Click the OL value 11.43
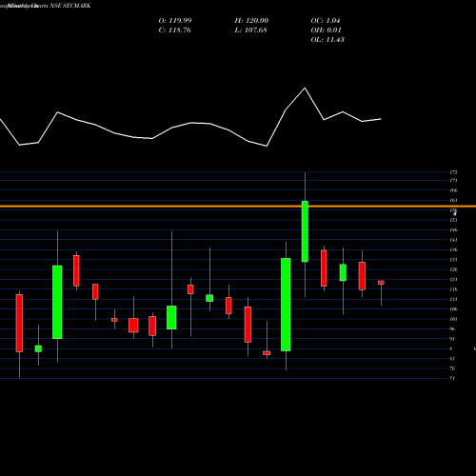476x476 pixels. point(335,40)
